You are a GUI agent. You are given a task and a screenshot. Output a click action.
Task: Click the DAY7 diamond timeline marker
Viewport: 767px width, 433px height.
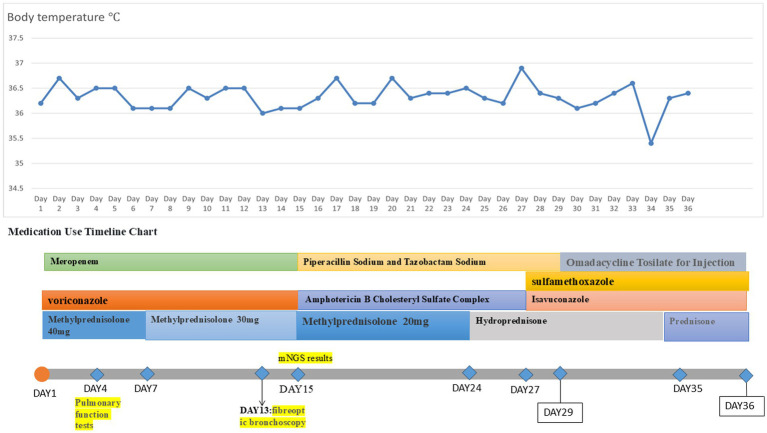(147, 374)
